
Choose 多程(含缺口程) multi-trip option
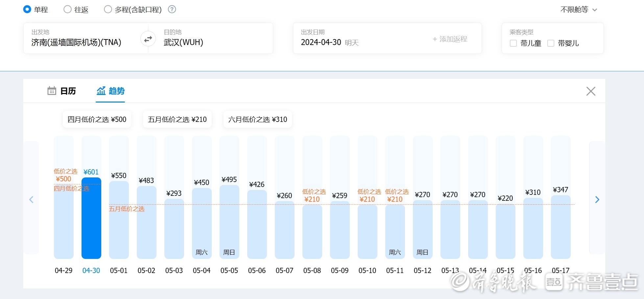click(x=108, y=10)
